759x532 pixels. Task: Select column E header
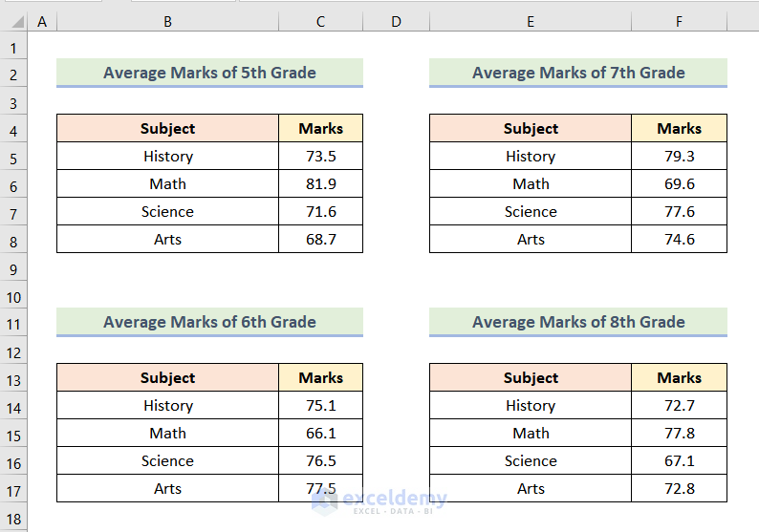click(x=531, y=21)
